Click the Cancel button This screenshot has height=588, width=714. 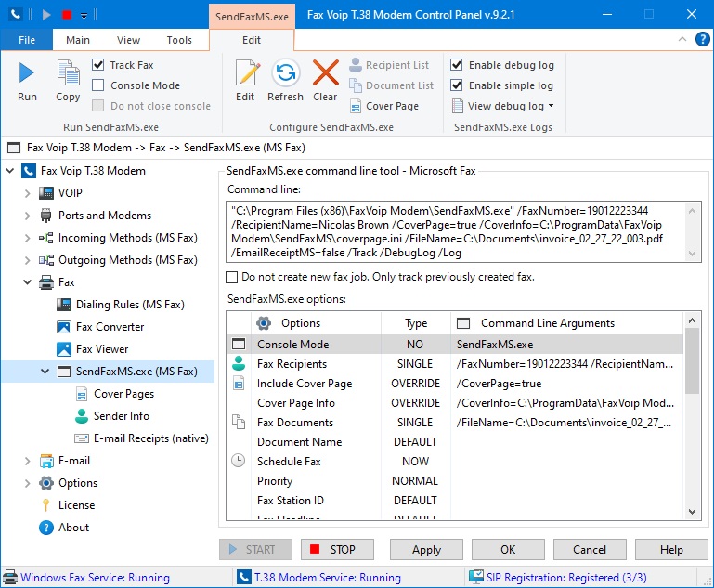(x=590, y=550)
